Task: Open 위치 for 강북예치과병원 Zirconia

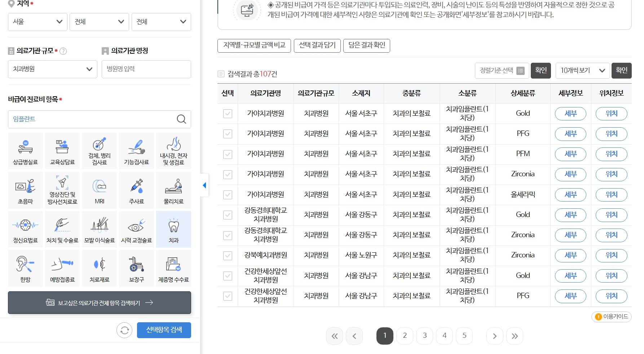Action: 612,256
